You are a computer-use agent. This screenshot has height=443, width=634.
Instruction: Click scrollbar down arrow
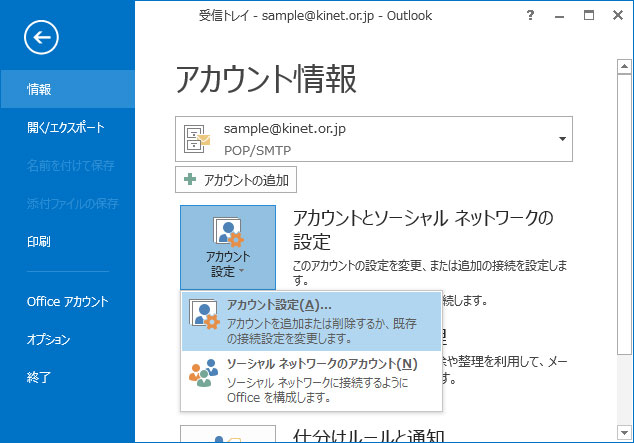click(624, 432)
